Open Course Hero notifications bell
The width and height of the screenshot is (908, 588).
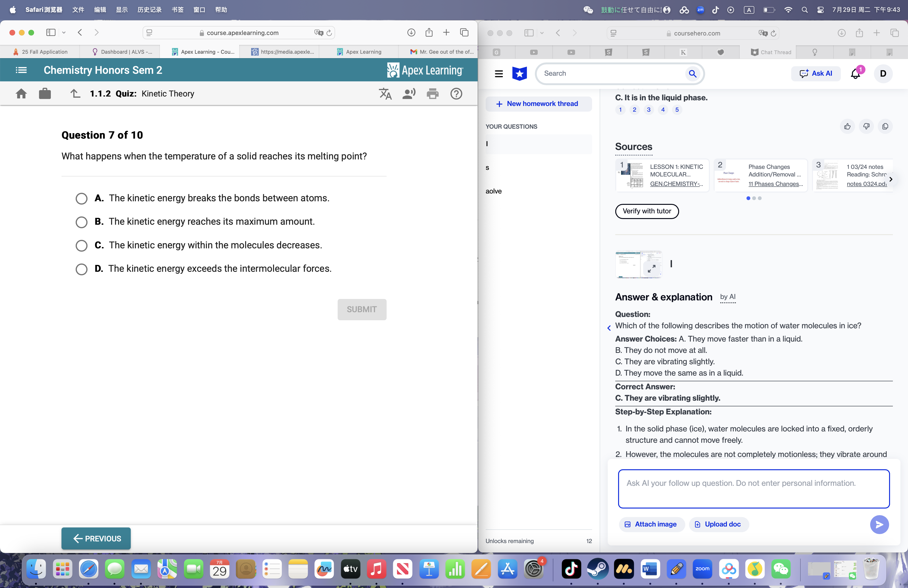(855, 74)
